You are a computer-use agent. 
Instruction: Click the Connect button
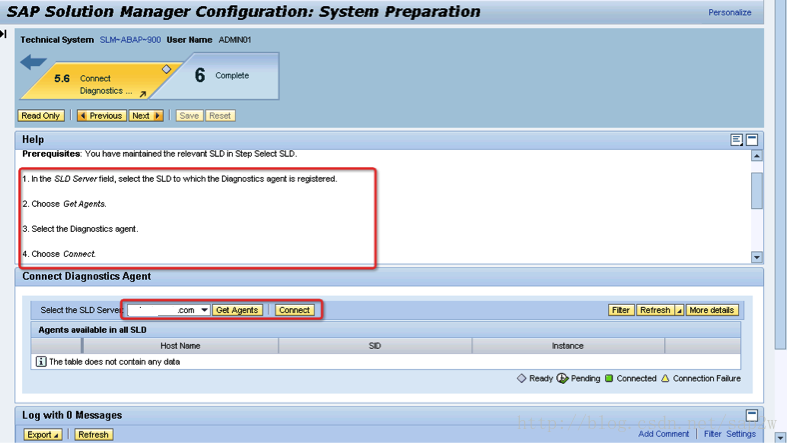coord(294,310)
